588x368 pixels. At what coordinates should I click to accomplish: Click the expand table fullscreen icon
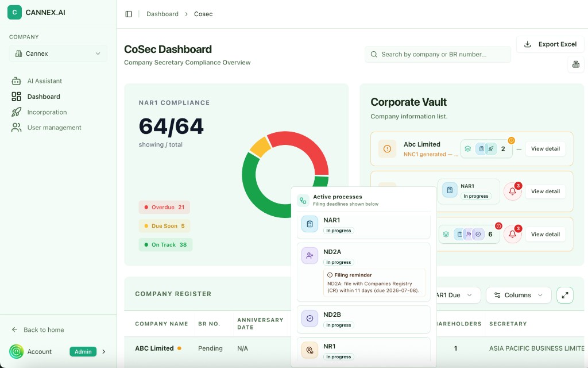pyautogui.click(x=565, y=295)
